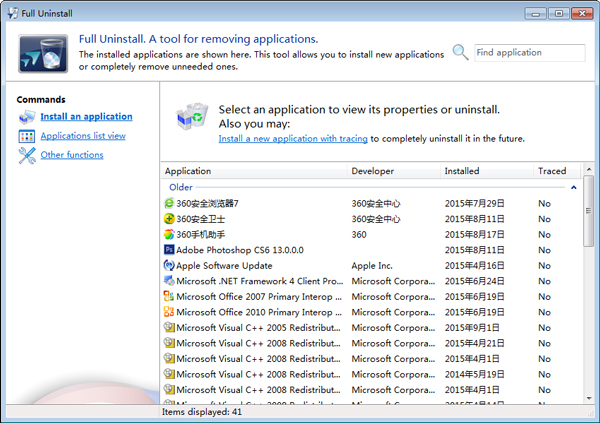The image size is (600, 423).
Task: Click the Applications list view grid icon
Action: [x=27, y=136]
